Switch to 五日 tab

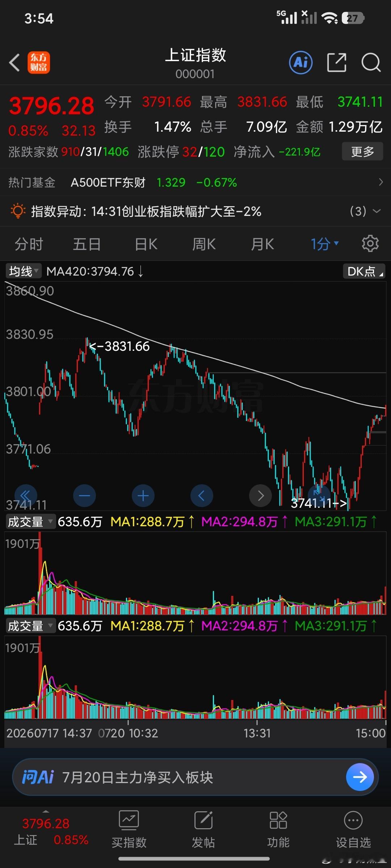coord(87,244)
